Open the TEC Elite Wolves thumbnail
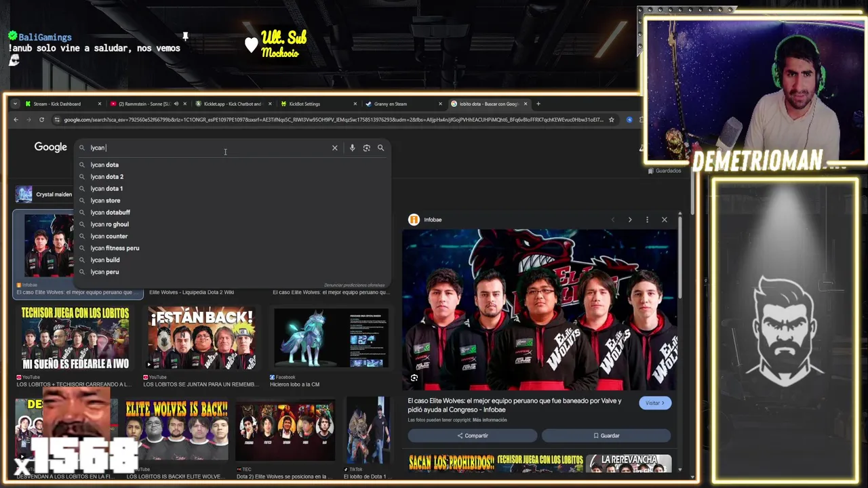 tap(285, 430)
